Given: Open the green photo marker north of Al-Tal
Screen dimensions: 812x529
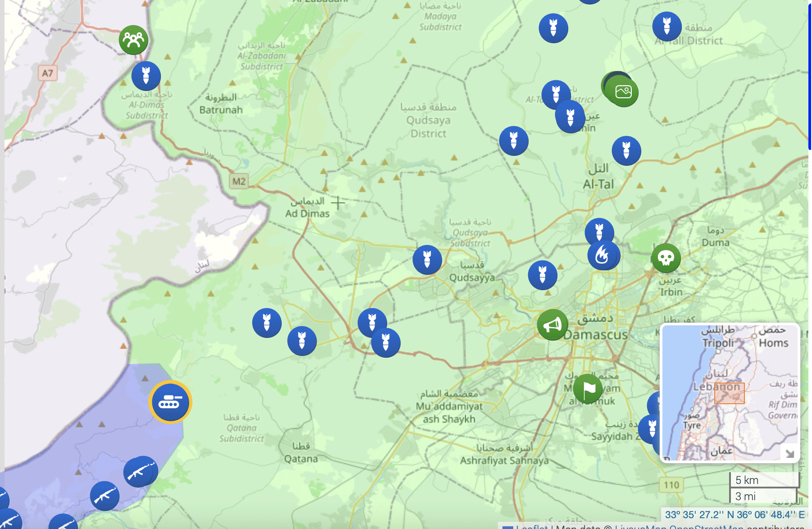Looking at the screenshot, I should point(623,92).
